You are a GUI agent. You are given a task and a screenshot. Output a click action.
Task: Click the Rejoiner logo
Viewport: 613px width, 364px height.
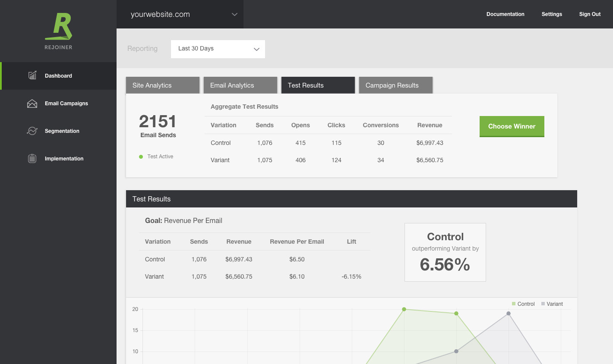[x=58, y=31]
